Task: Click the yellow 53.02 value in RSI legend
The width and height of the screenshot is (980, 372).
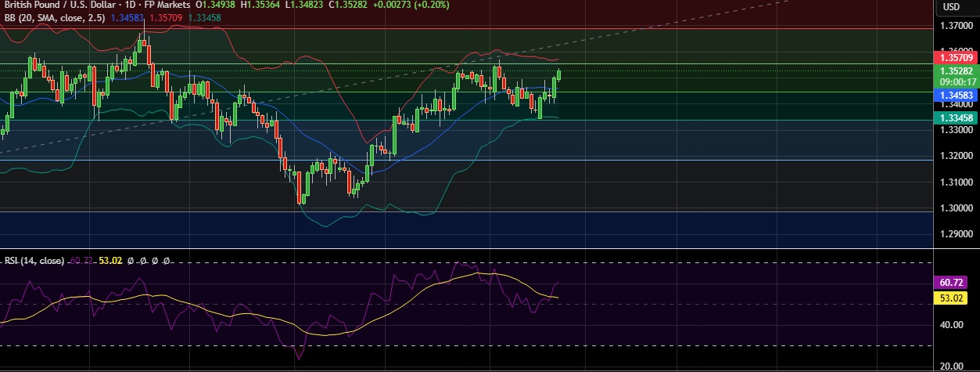Action: 110,261
